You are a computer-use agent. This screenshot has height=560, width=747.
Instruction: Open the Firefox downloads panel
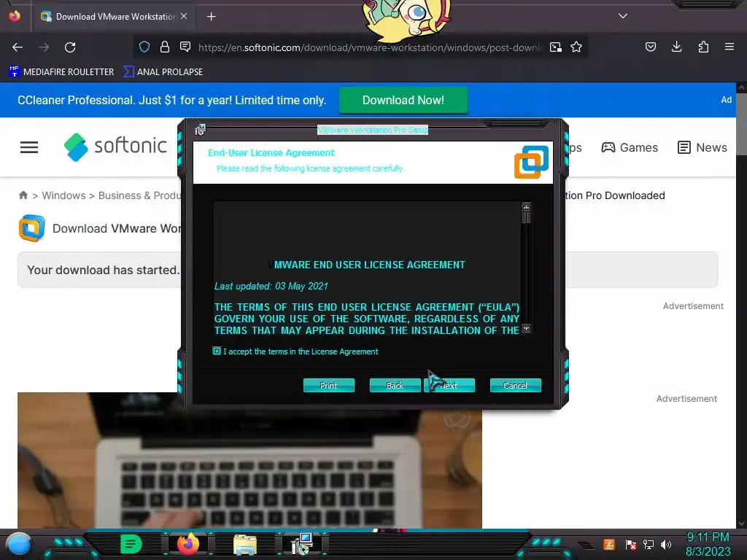[x=676, y=47]
